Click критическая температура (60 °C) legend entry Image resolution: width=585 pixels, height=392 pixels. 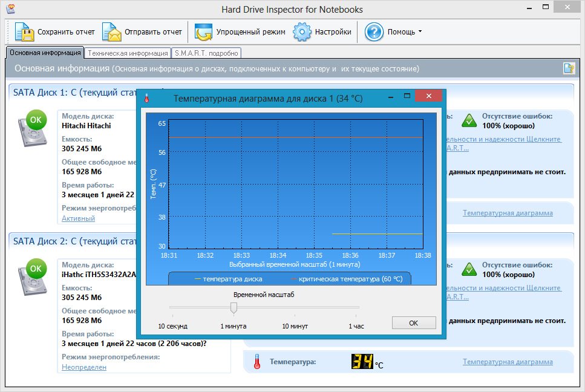coord(347,279)
